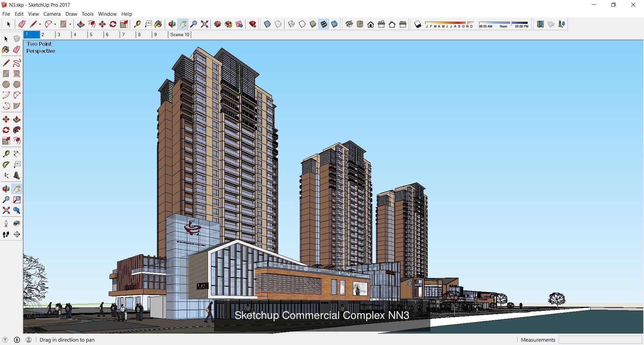Enable Hidden Line face style
Viewport: 644px width, 345px height.
point(302,24)
